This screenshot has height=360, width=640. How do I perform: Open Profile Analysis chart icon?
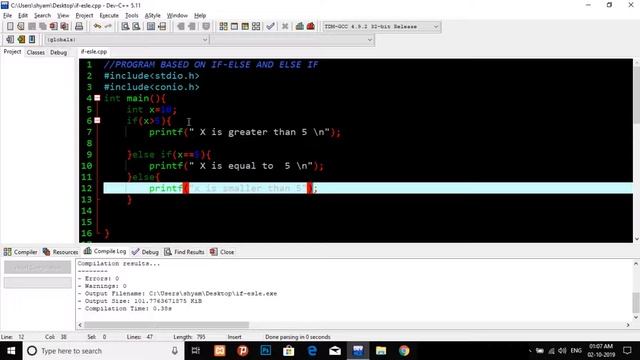pyautogui.click(x=300, y=26)
